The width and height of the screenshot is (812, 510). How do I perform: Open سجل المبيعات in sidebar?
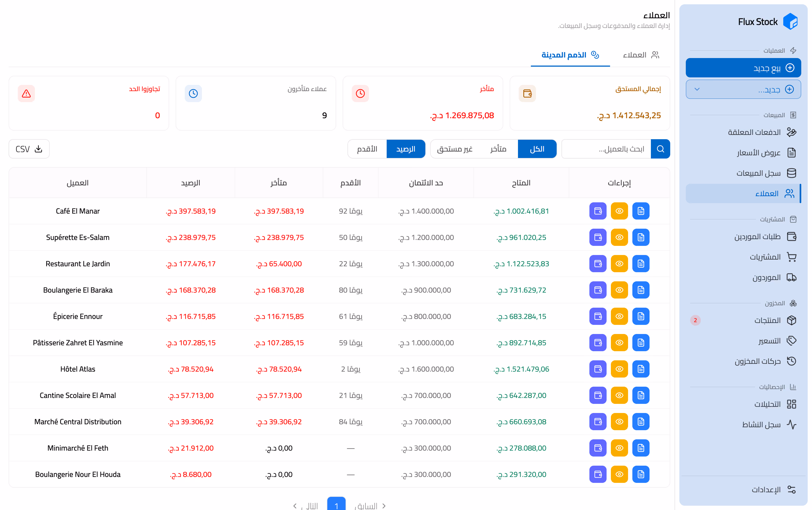coord(743,173)
